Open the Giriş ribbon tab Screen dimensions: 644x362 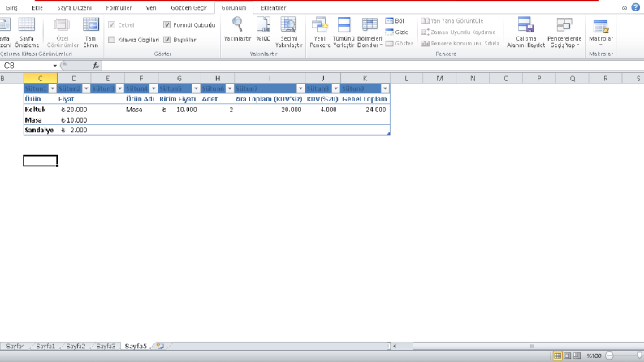11,8
